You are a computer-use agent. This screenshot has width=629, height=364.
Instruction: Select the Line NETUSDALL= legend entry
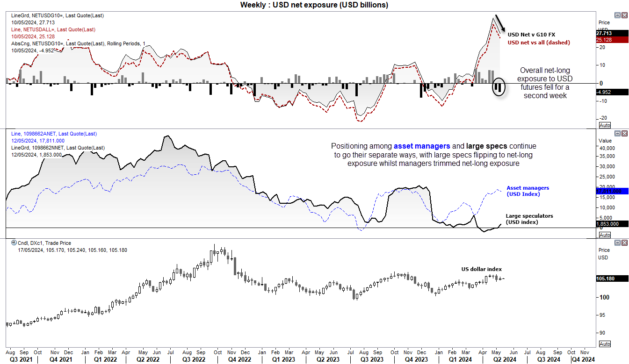tap(53, 29)
